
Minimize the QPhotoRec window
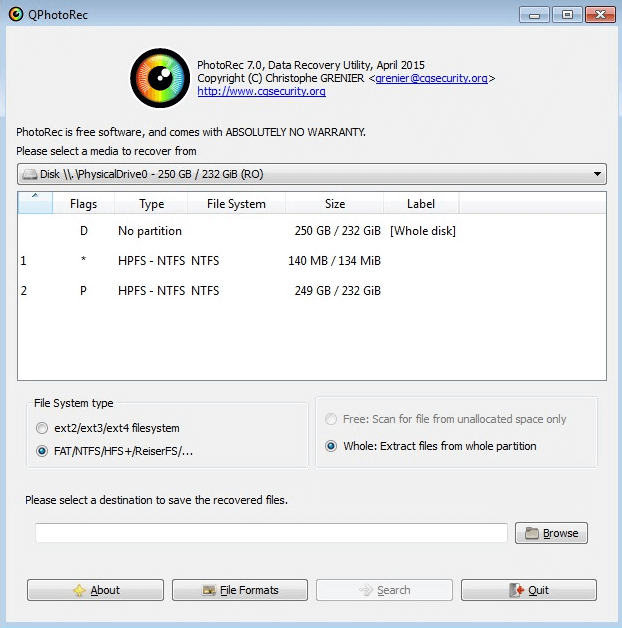coord(534,15)
